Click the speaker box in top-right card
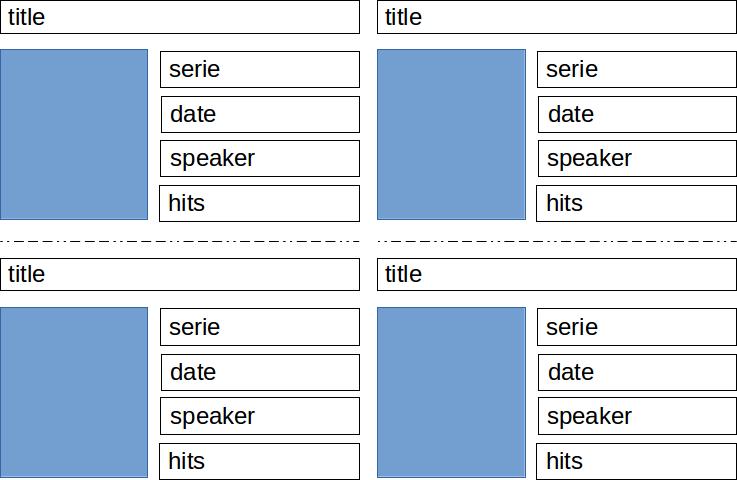 pyautogui.click(x=637, y=158)
